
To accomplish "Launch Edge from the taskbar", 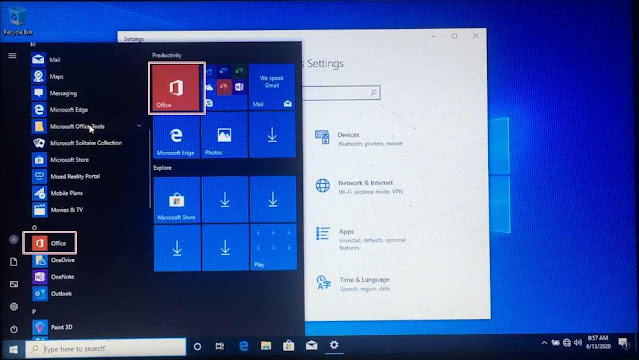I will coord(244,346).
